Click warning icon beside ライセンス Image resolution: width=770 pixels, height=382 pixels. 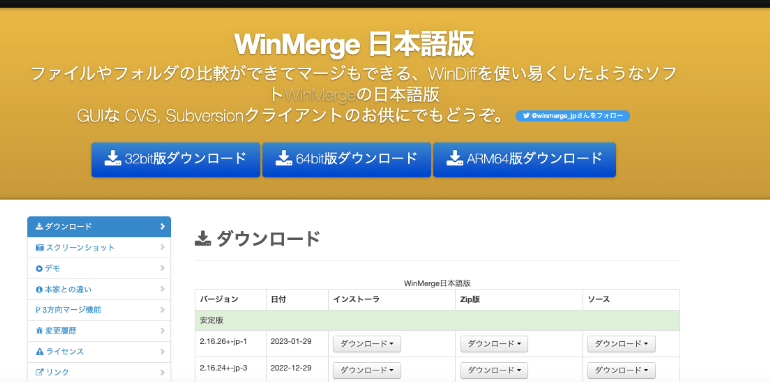(x=40, y=352)
